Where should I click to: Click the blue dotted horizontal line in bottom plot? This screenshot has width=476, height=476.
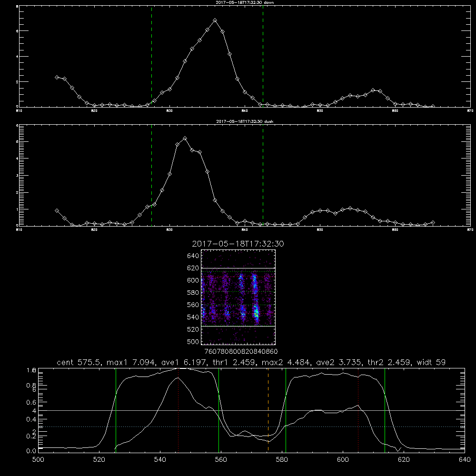tap(251, 427)
